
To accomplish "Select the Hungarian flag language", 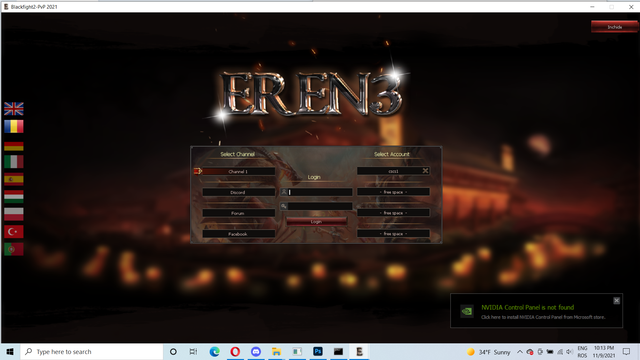I will 14,197.
